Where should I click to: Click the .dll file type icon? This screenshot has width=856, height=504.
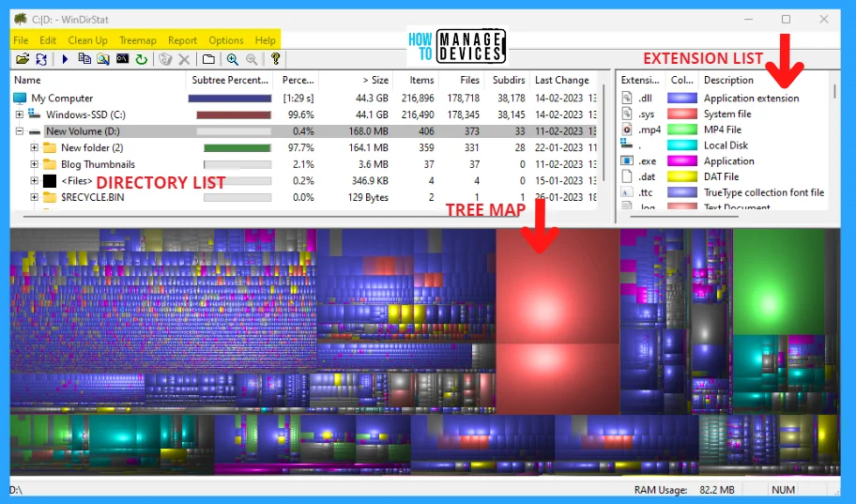[627, 99]
